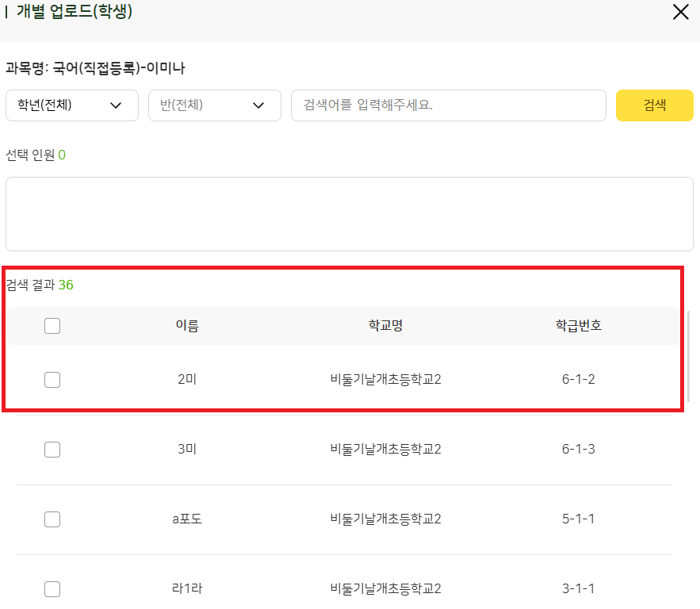Click student name a포도 in the list
Viewport: 700px width, 609px height.
coord(187,519)
